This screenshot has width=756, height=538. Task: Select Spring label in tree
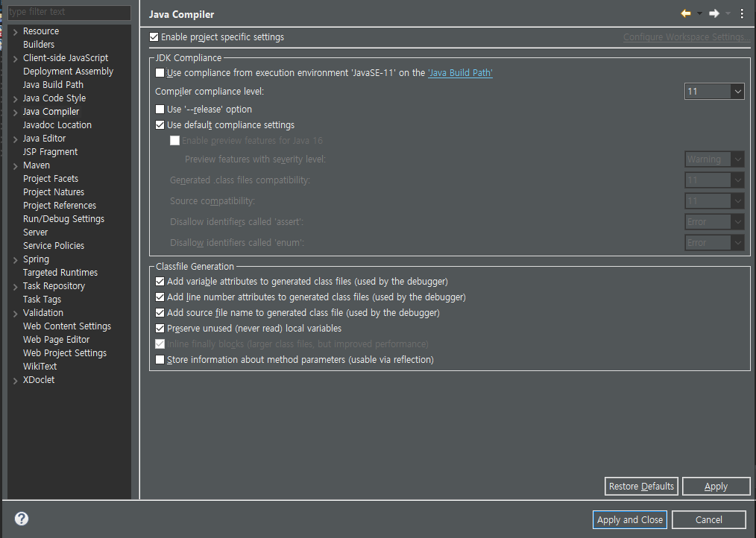(x=36, y=259)
